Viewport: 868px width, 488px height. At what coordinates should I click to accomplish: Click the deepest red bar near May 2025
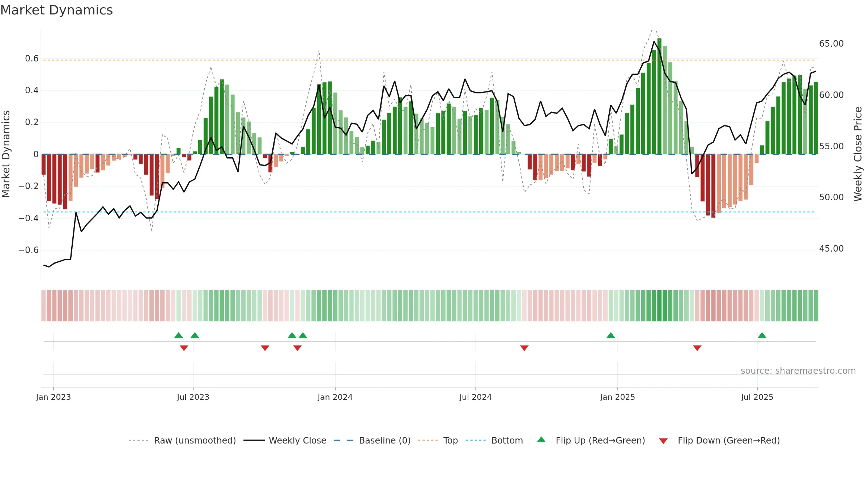tap(714, 186)
